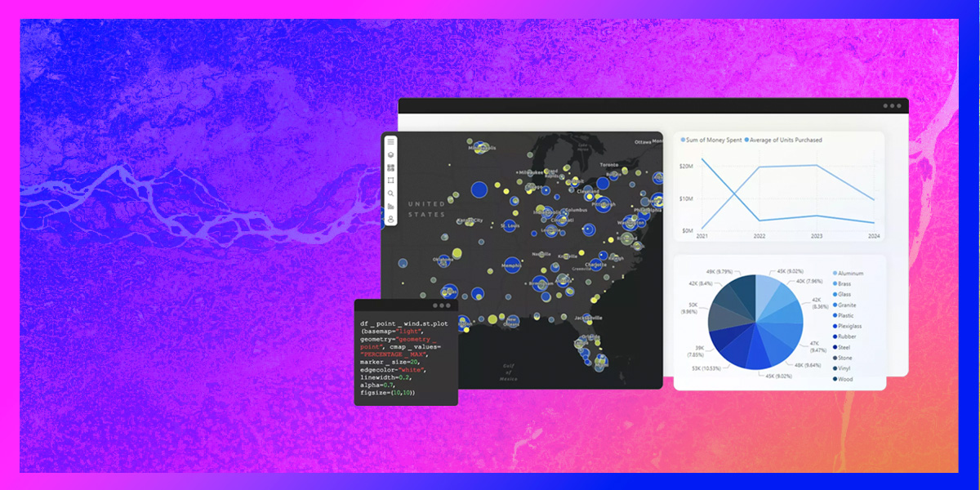Select Vinyl in pie chart legend
The image size is (980, 490).
pos(844,368)
